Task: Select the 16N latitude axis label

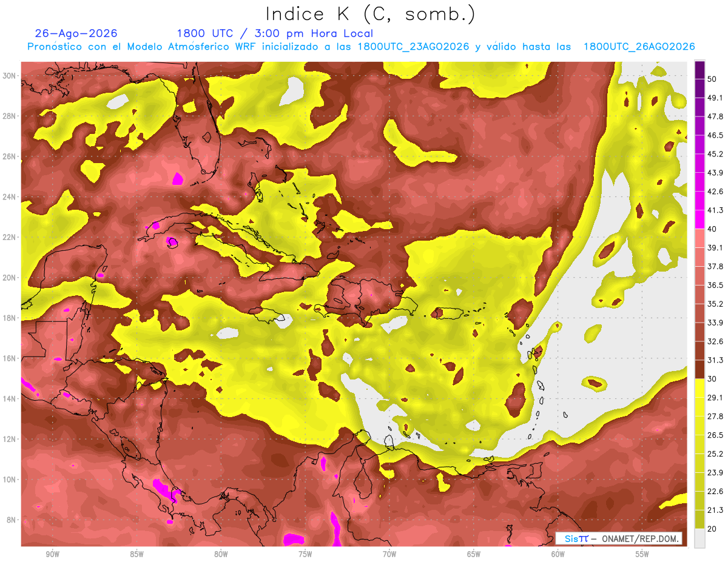Action: click(10, 358)
